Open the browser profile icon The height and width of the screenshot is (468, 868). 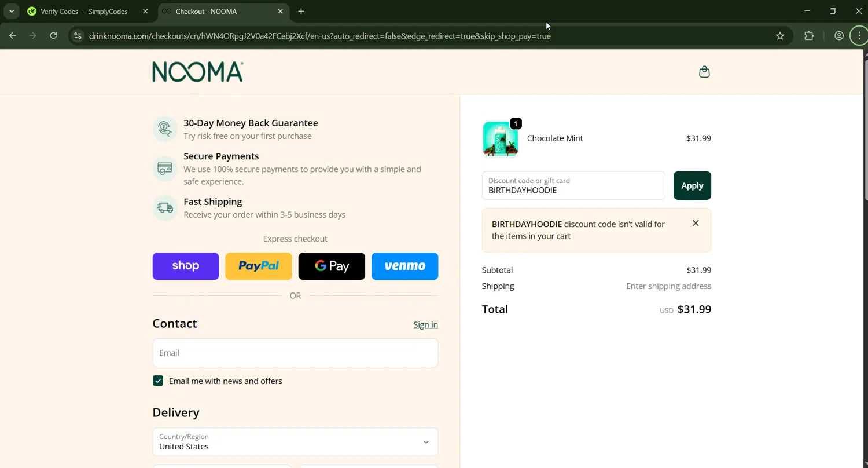pos(839,36)
